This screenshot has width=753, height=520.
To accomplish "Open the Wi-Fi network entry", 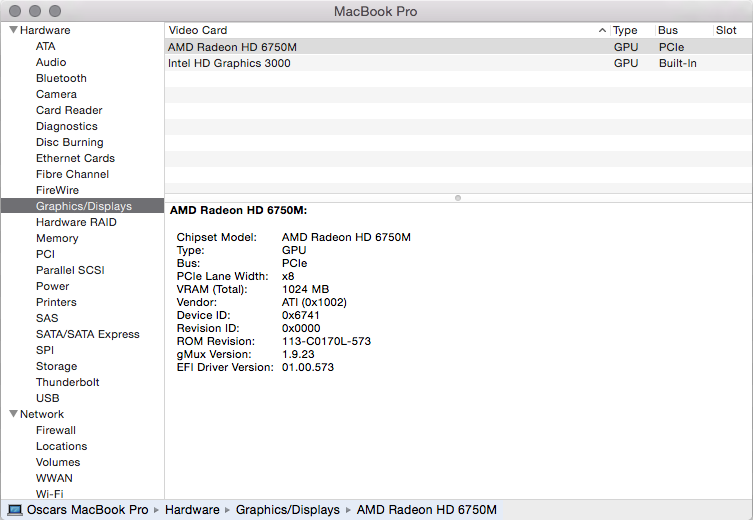I will (50, 494).
